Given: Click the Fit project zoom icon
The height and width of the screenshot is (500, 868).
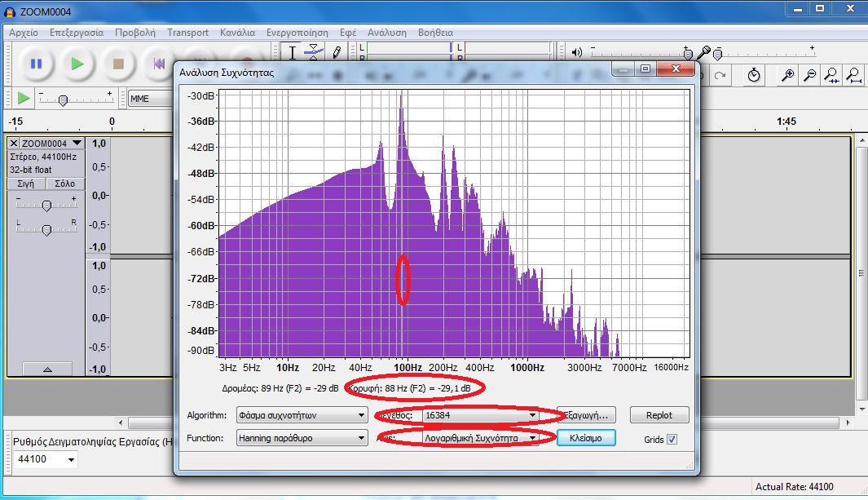Looking at the screenshot, I should pyautogui.click(x=854, y=75).
